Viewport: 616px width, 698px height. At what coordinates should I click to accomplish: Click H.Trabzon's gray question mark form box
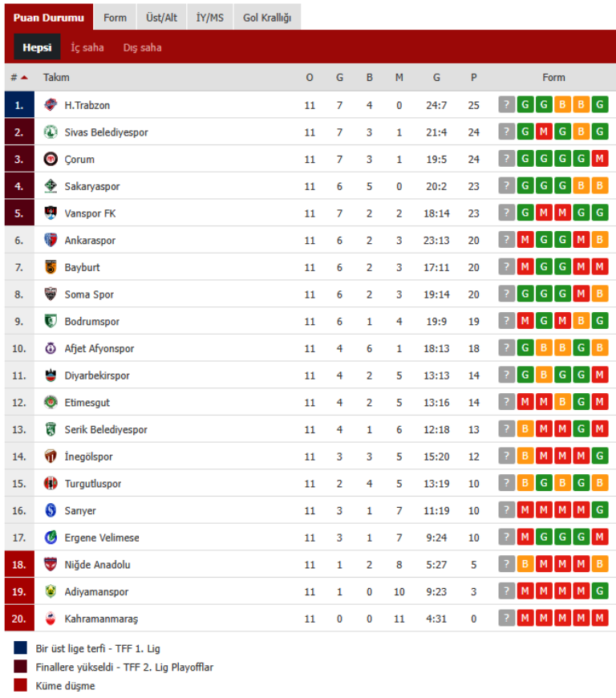[506, 105]
